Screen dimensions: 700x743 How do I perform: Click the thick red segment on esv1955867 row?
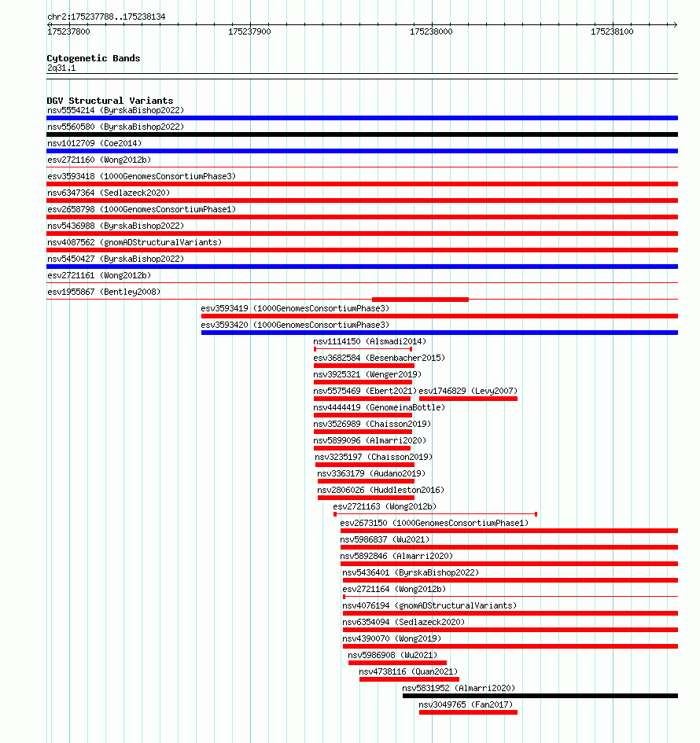pos(420,300)
